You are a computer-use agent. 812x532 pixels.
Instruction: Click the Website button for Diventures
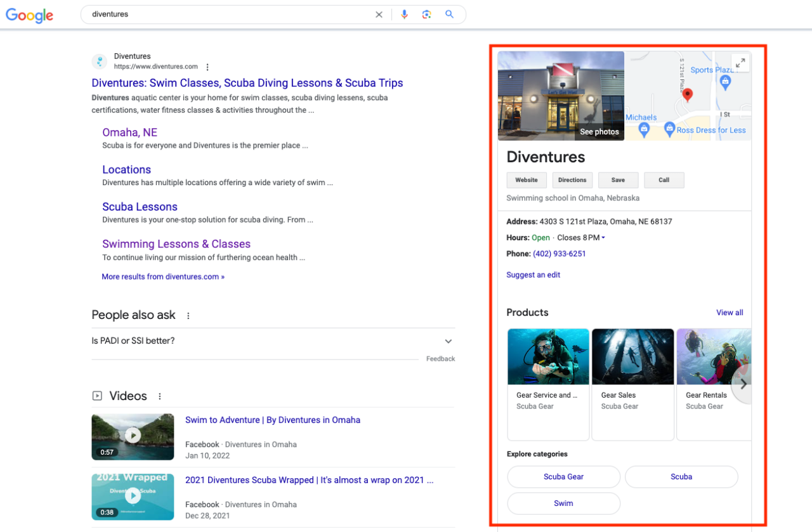[526, 179]
